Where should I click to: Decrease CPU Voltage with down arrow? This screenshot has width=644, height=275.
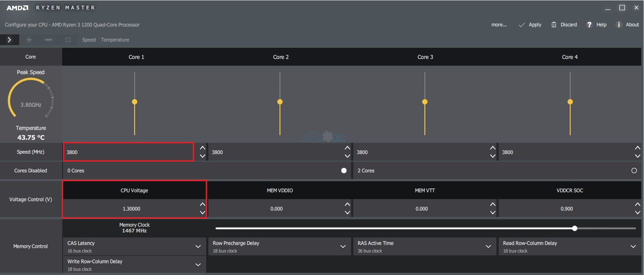coord(203,212)
